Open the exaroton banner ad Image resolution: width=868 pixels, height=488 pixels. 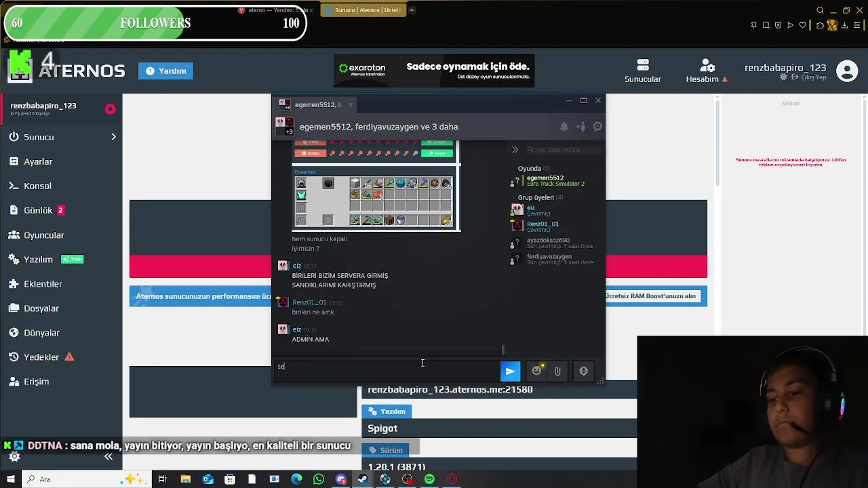[x=434, y=71]
